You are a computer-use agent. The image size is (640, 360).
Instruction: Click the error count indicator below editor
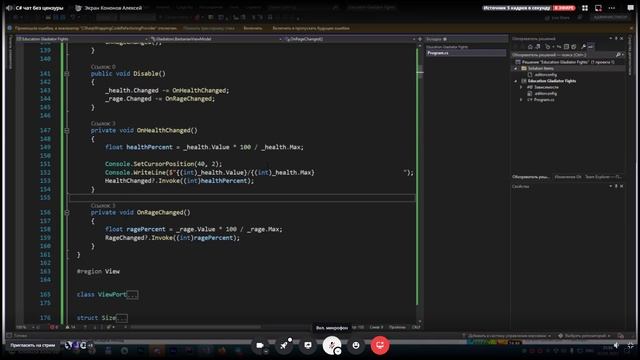54,327
